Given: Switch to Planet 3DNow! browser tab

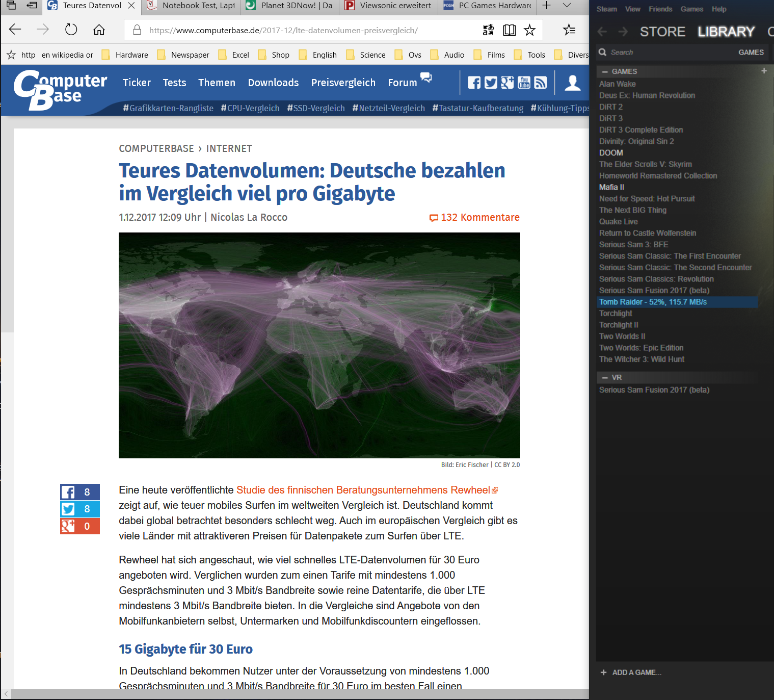Looking at the screenshot, I should point(289,6).
